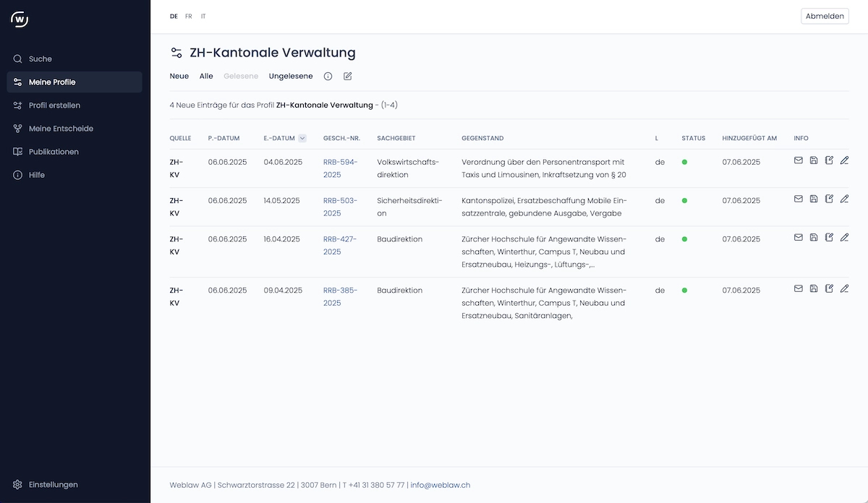Image resolution: width=868 pixels, height=503 pixels.
Task: Click the page title ZH-Kantonale Verwaltung
Action: click(273, 53)
